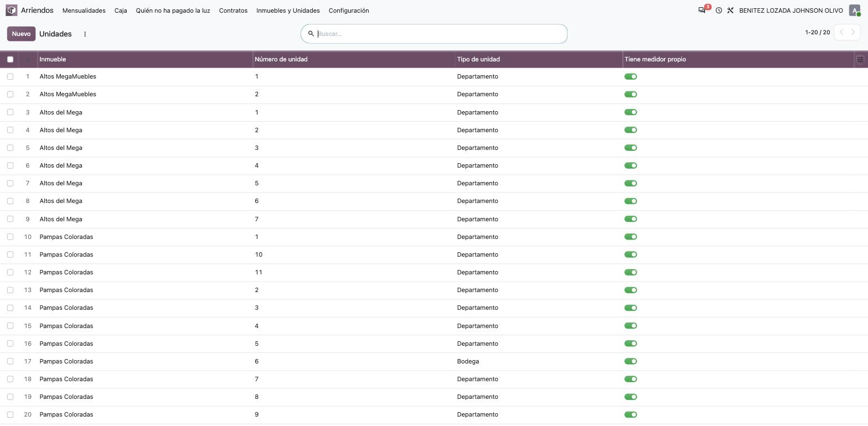Toggle own meter switch for row 20
The width and height of the screenshot is (868, 426).
[x=631, y=414]
